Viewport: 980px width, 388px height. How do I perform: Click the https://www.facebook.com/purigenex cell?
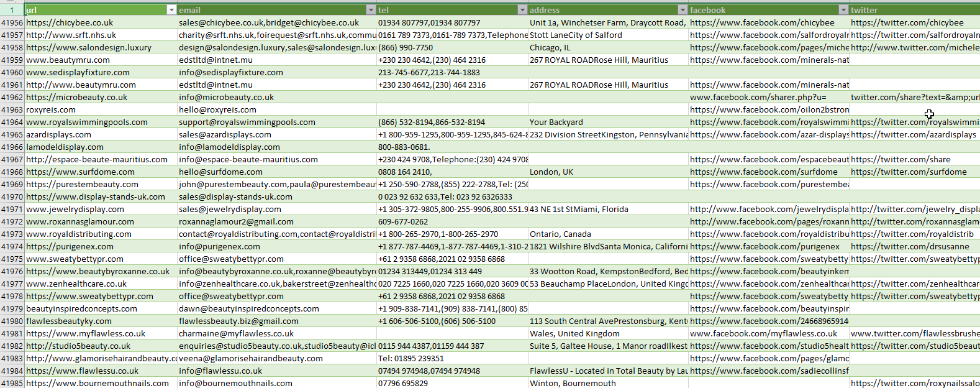point(769,246)
